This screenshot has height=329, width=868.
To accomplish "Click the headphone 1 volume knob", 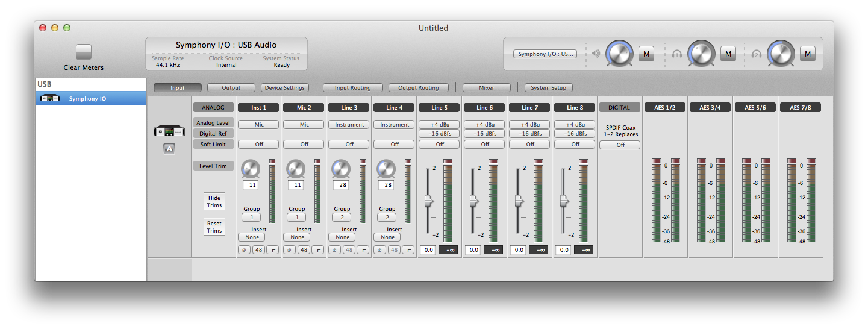I will click(x=701, y=54).
